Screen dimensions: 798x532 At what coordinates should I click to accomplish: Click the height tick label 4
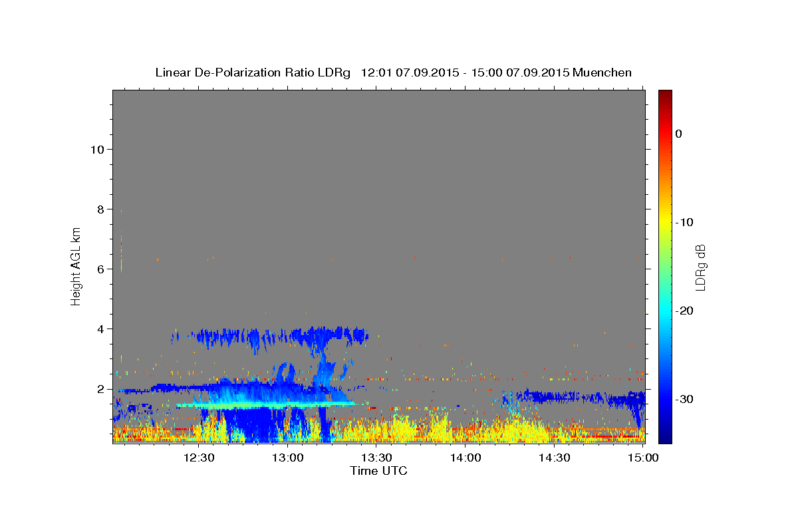100,329
